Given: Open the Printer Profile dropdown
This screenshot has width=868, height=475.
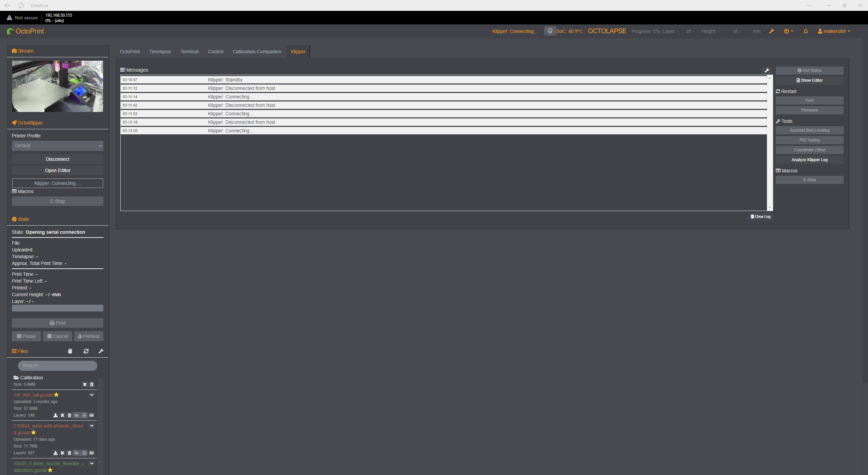Looking at the screenshot, I should 57,146.
